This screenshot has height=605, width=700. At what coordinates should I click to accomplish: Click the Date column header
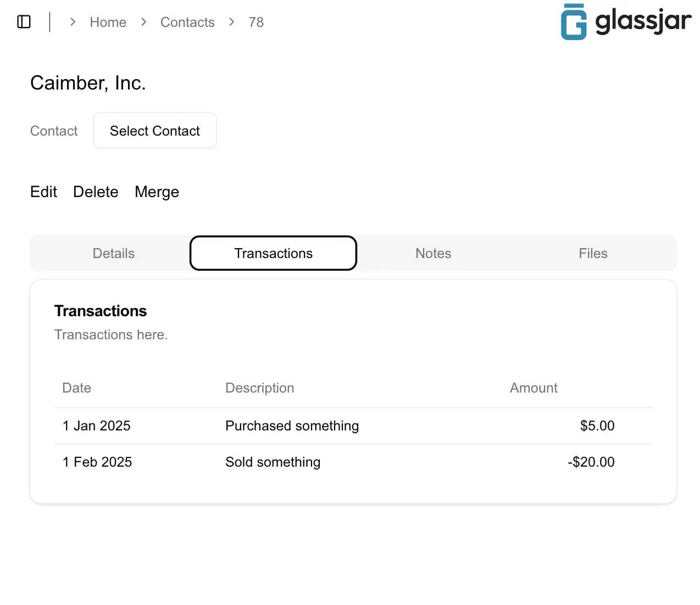pos(76,388)
